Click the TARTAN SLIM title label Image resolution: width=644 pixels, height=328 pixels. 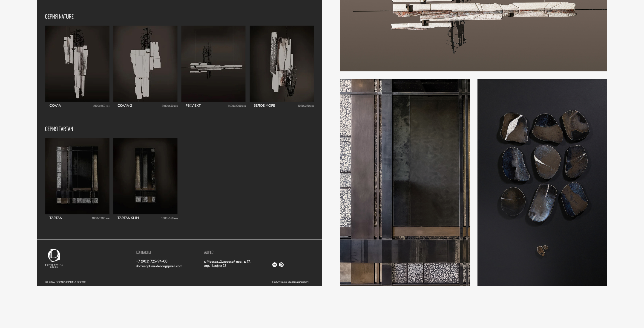pos(128,218)
